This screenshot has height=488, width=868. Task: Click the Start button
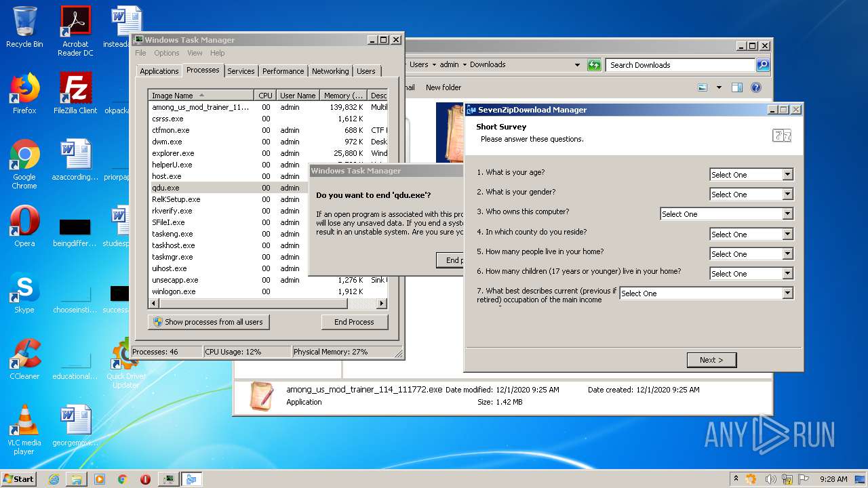pos(18,479)
